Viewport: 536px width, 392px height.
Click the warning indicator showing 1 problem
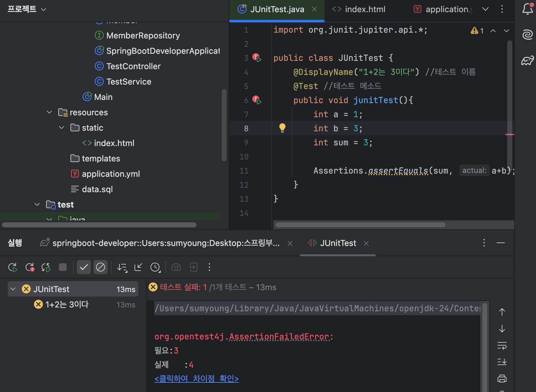477,31
